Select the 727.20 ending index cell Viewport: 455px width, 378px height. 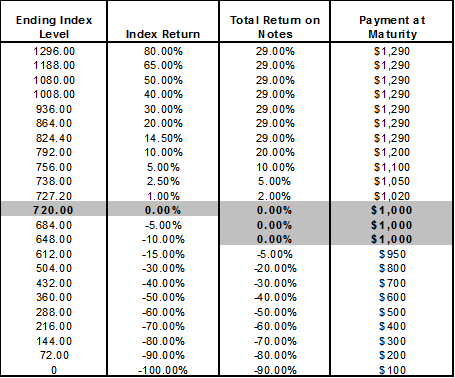(x=54, y=196)
